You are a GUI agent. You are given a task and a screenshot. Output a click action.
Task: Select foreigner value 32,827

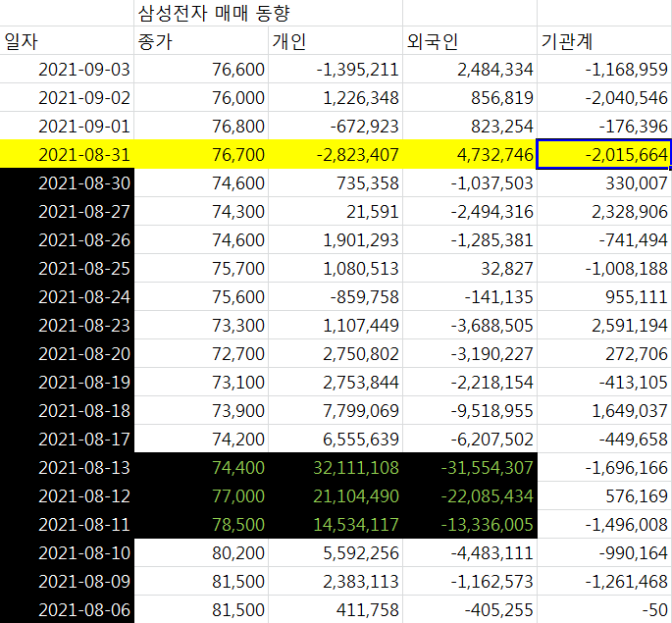[x=470, y=268]
